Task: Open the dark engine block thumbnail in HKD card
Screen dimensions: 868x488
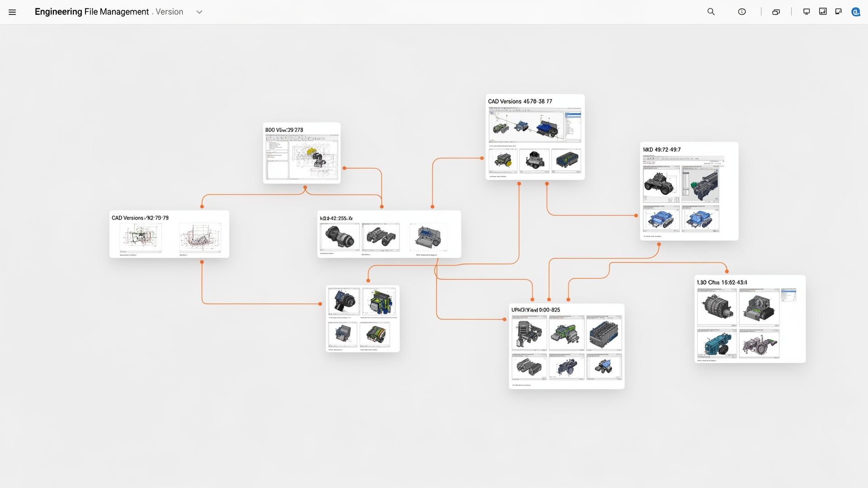Action: (x=700, y=183)
